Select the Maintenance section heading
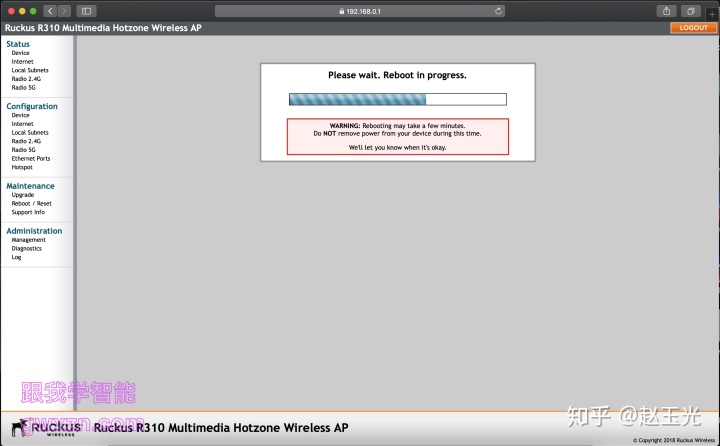Viewport: 720px width, 446px height. click(30, 186)
